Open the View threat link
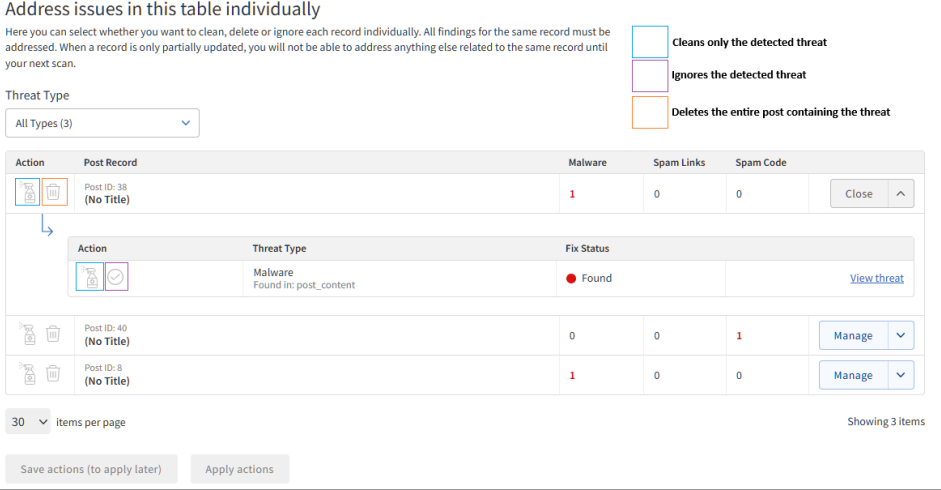The height and width of the screenshot is (490, 941). click(876, 278)
